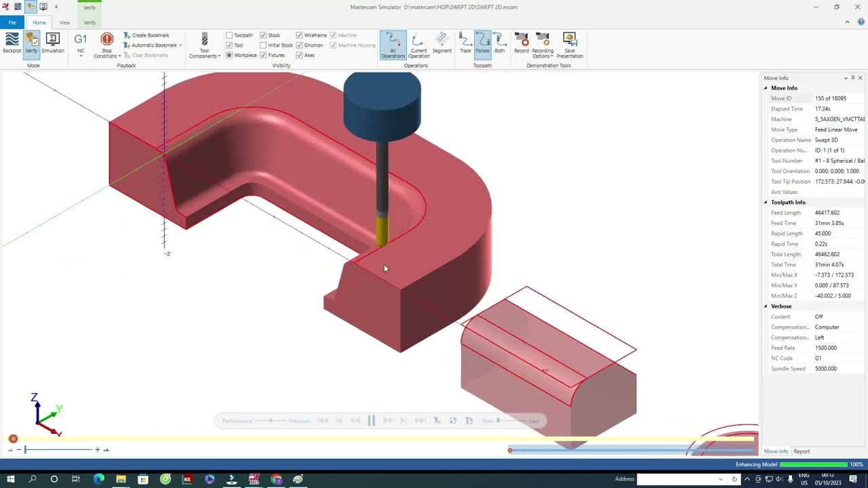The image size is (868, 488).
Task: Switch to Backplot mode
Action: pos(12,43)
